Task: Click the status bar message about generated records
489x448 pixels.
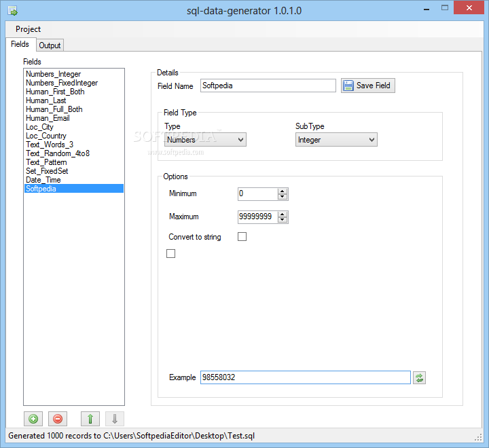Action: 131,436
